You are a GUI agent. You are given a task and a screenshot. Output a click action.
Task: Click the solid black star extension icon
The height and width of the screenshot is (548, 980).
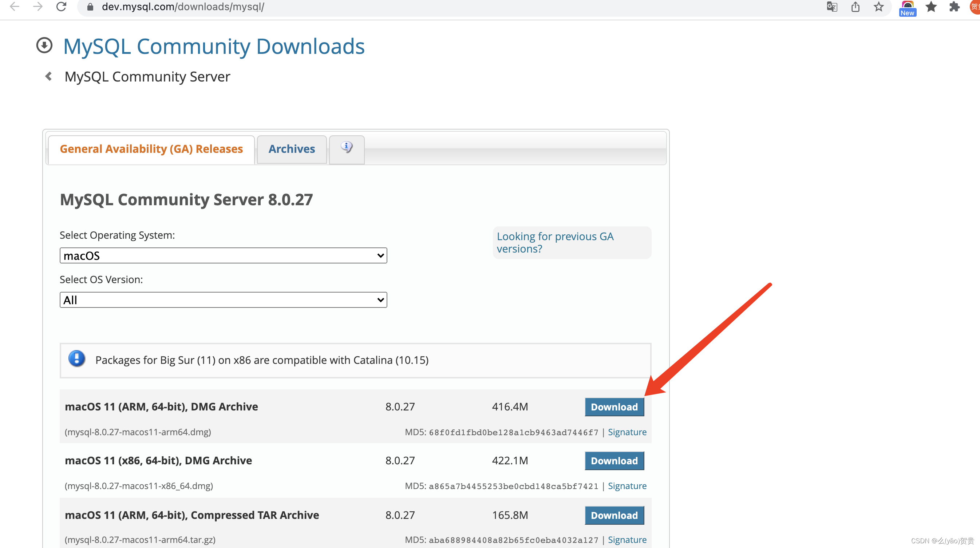point(931,7)
